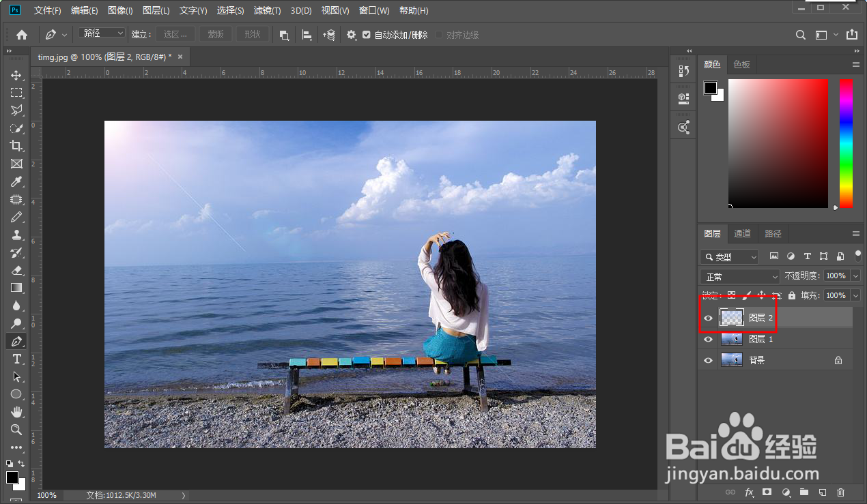Select the Quick Selection tool
The image size is (867, 504).
point(16,128)
